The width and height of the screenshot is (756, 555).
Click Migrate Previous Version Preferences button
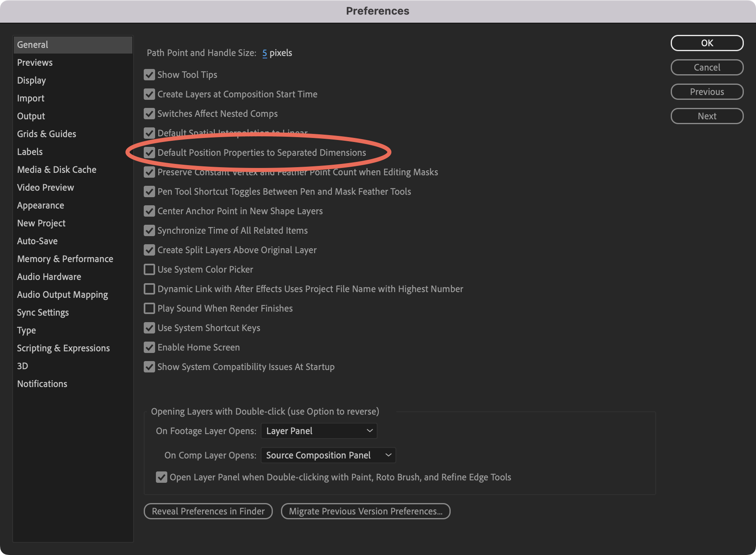365,511
